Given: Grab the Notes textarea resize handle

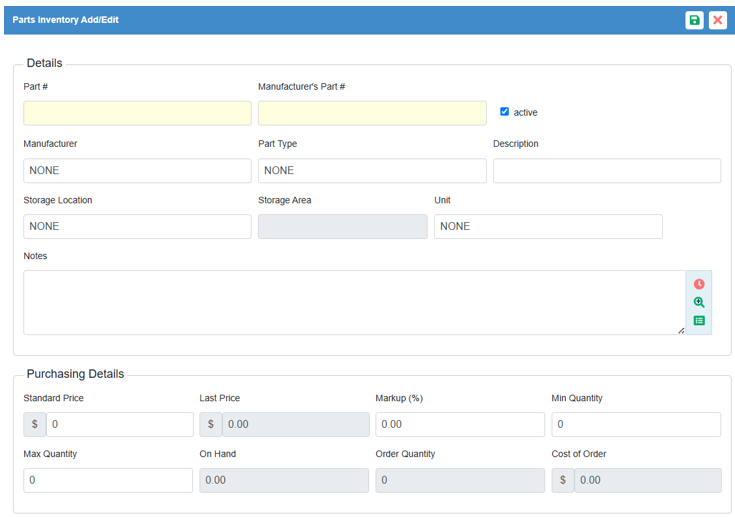Looking at the screenshot, I should coord(681,330).
